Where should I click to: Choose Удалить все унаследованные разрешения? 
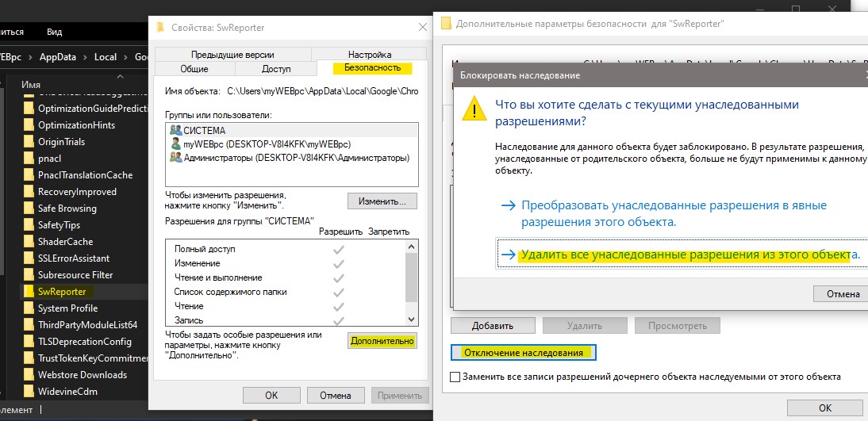[681, 255]
